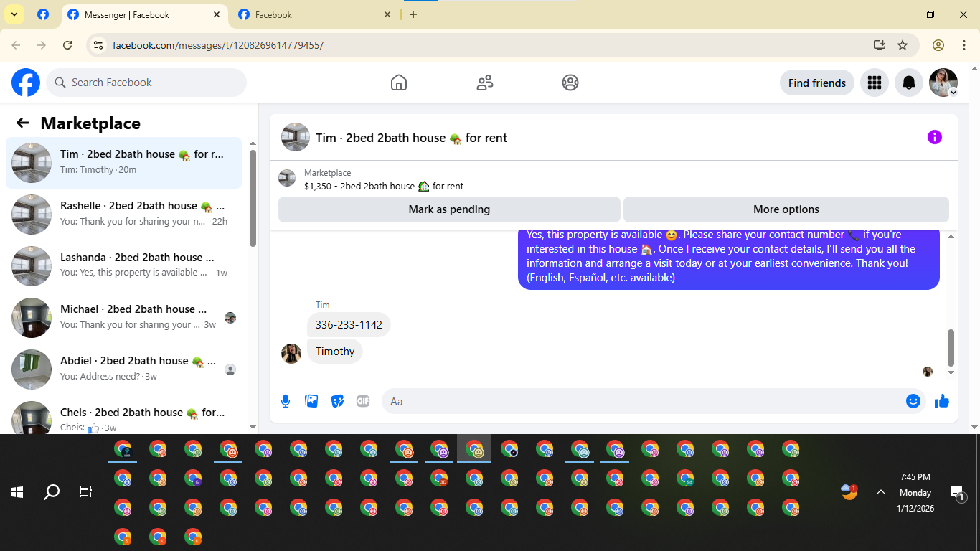Switch to the second Facebook tab
Screen dimensions: 980x551
coord(316,14)
